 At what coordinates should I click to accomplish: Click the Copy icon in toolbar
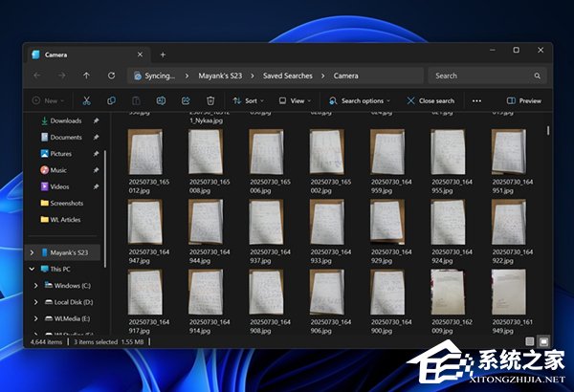tap(111, 100)
